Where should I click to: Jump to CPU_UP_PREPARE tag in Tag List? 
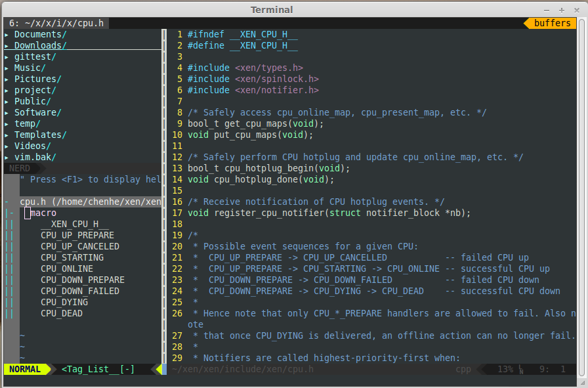(77, 235)
